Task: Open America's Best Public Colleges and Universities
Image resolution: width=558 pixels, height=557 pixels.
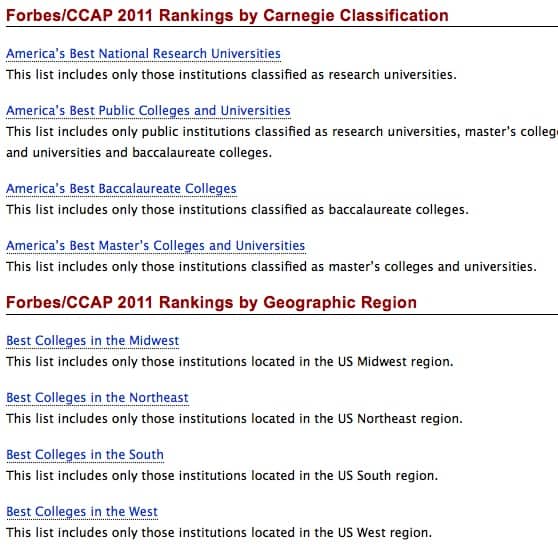Action: [x=148, y=111]
